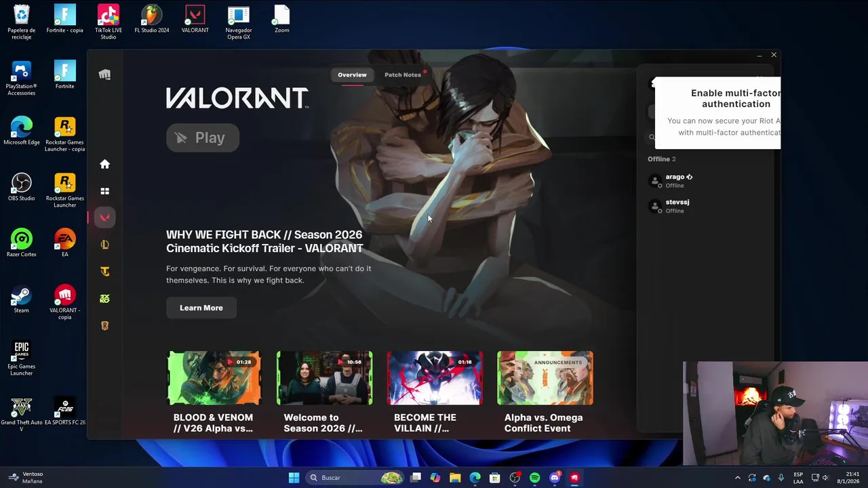Click the Discord icon in the taskbar
868x488 pixels.
pyautogui.click(x=555, y=478)
